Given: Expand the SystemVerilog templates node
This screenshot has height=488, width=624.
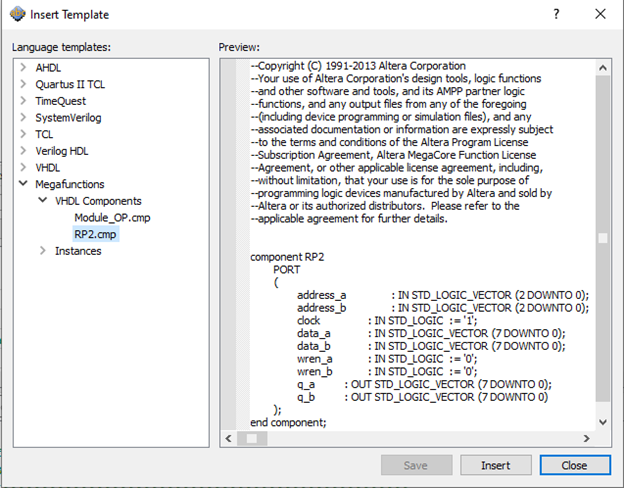Looking at the screenshot, I should 24,118.
